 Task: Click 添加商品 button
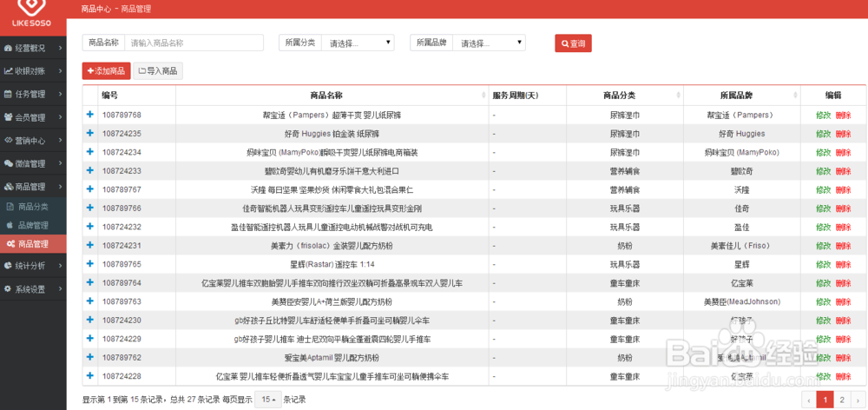pos(106,71)
